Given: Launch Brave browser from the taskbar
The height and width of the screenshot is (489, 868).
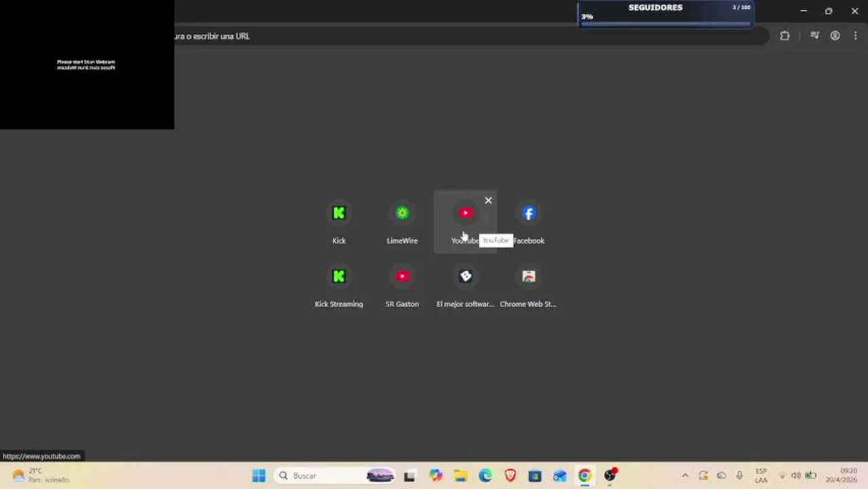Looking at the screenshot, I should point(510,475).
